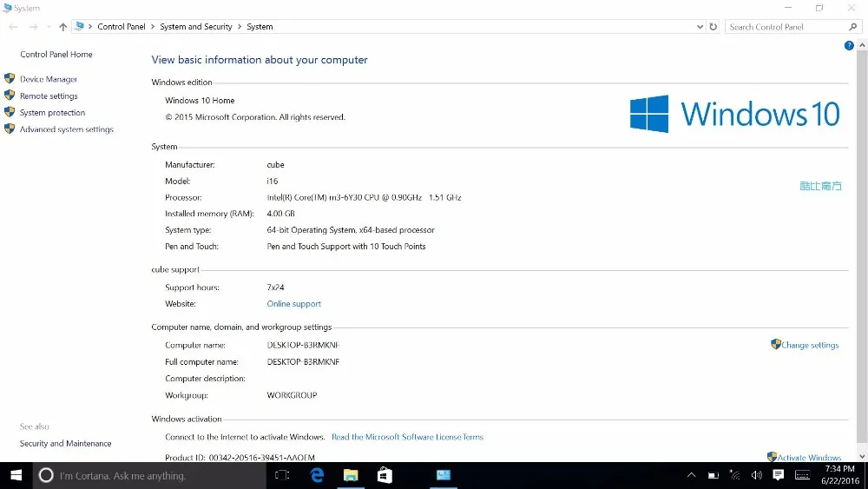Open the touch keyboard tray icon
868x489 pixels.
pyautogui.click(x=802, y=475)
